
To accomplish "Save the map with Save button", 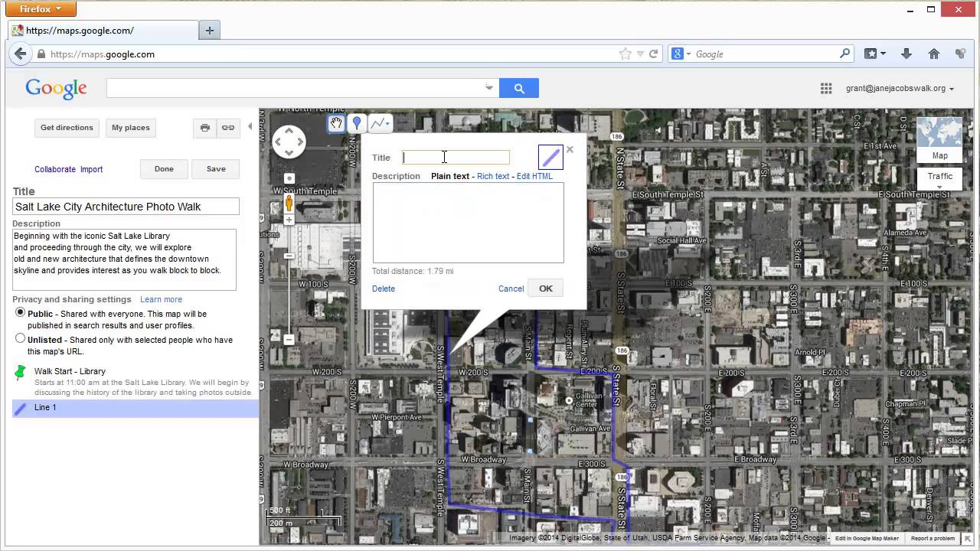I will click(x=216, y=169).
